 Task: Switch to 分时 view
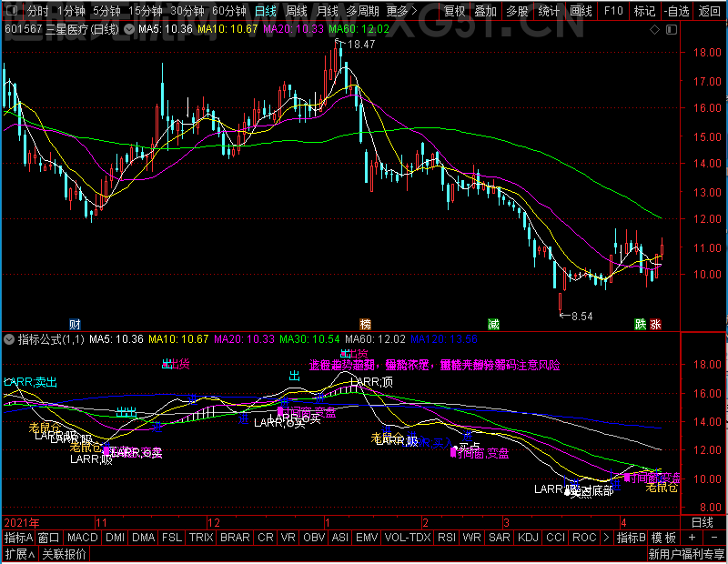click(38, 11)
